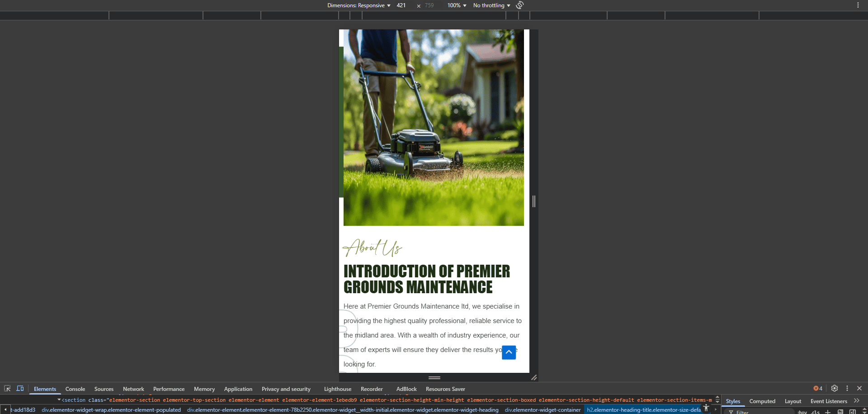
Task: Select the section elementor-top-section DOM node
Action: click(387, 400)
